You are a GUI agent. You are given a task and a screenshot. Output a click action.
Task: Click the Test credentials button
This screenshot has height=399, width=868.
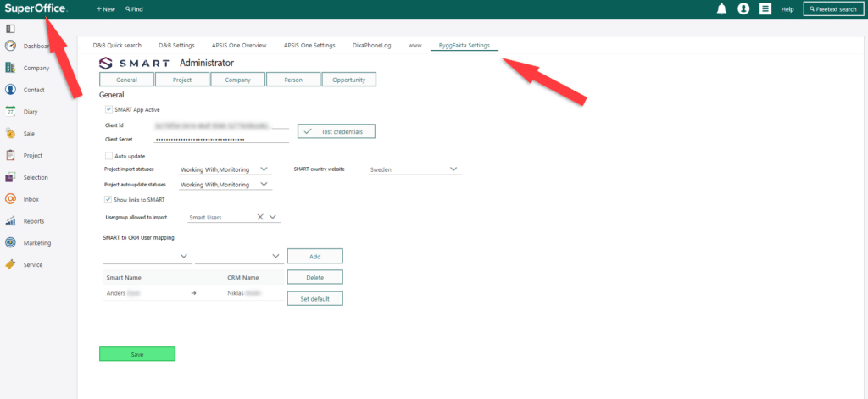click(x=336, y=131)
